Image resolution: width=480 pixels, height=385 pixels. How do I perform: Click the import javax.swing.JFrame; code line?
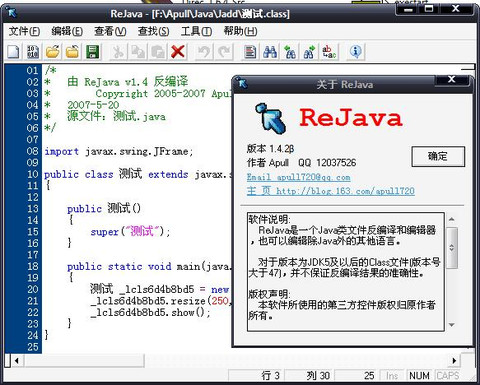[x=119, y=151]
